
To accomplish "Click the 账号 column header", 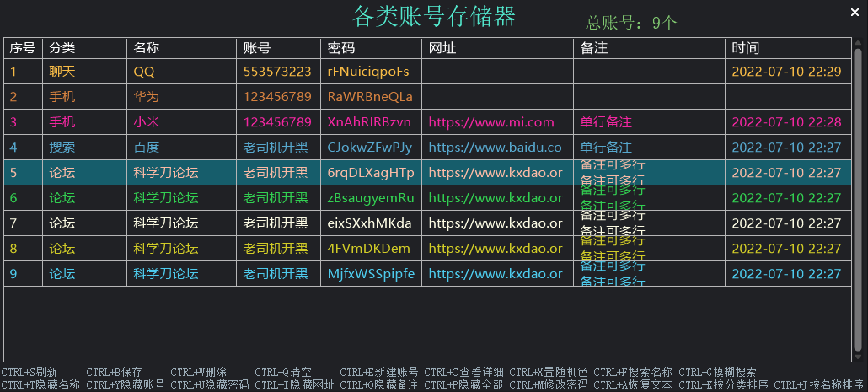I will 278,48.
